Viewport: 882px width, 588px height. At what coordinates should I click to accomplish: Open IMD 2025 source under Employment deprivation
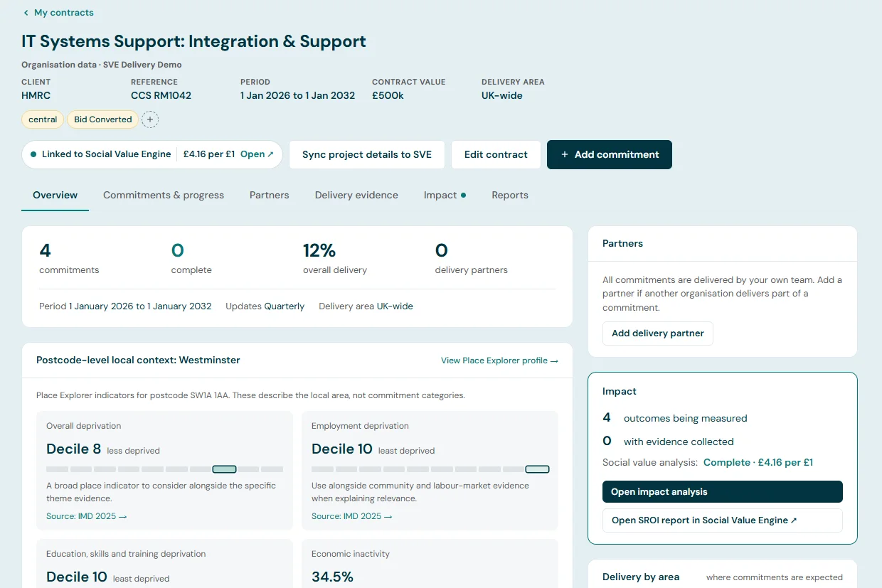point(352,516)
